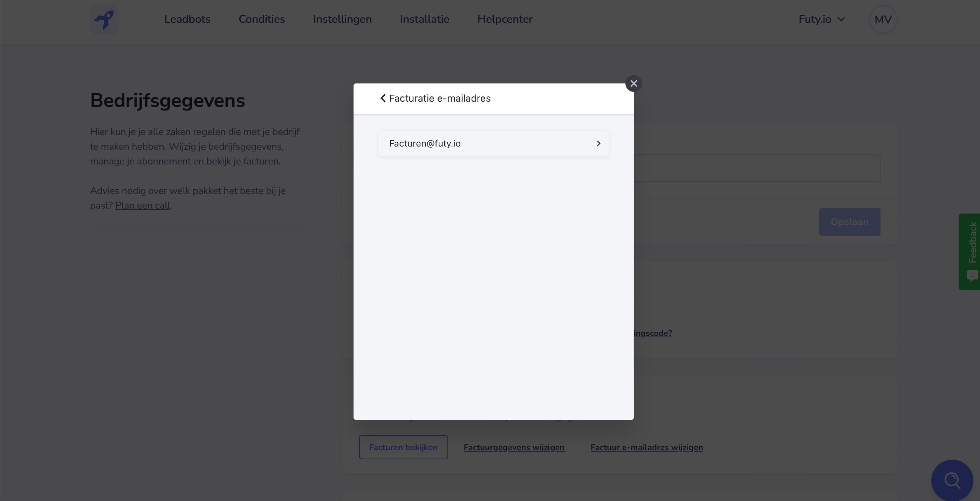The height and width of the screenshot is (501, 980).
Task: Expand the Futy.io account dropdown
Action: click(822, 19)
